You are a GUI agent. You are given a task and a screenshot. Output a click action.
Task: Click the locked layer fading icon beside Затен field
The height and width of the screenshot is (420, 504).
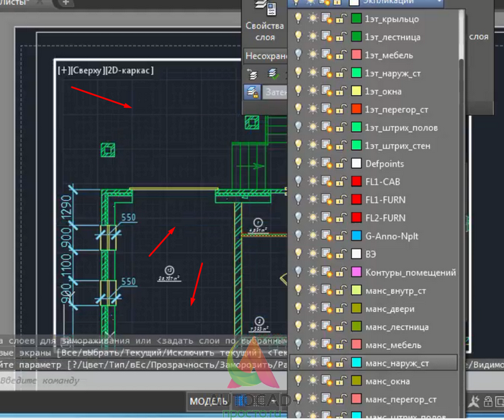click(252, 92)
